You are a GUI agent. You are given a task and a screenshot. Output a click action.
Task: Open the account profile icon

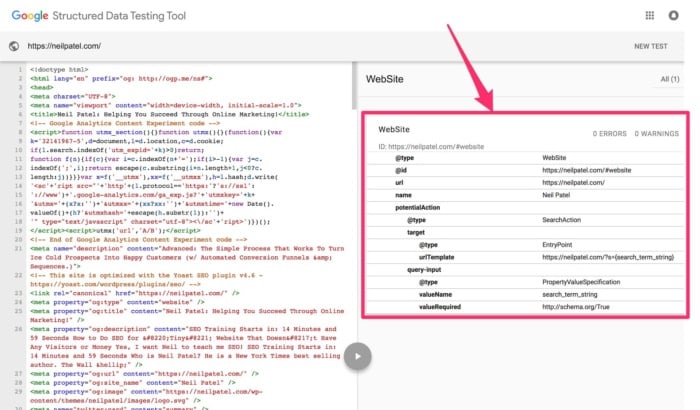(x=673, y=16)
